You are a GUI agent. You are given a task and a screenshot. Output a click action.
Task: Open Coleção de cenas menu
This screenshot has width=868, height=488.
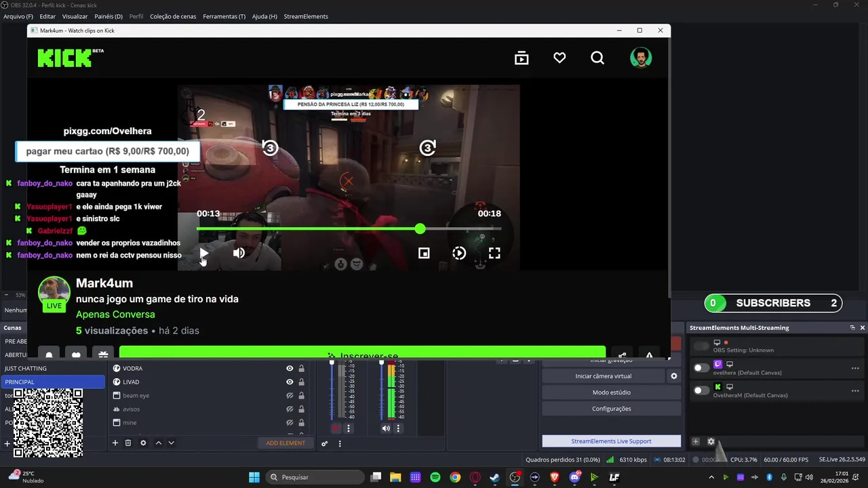(173, 16)
